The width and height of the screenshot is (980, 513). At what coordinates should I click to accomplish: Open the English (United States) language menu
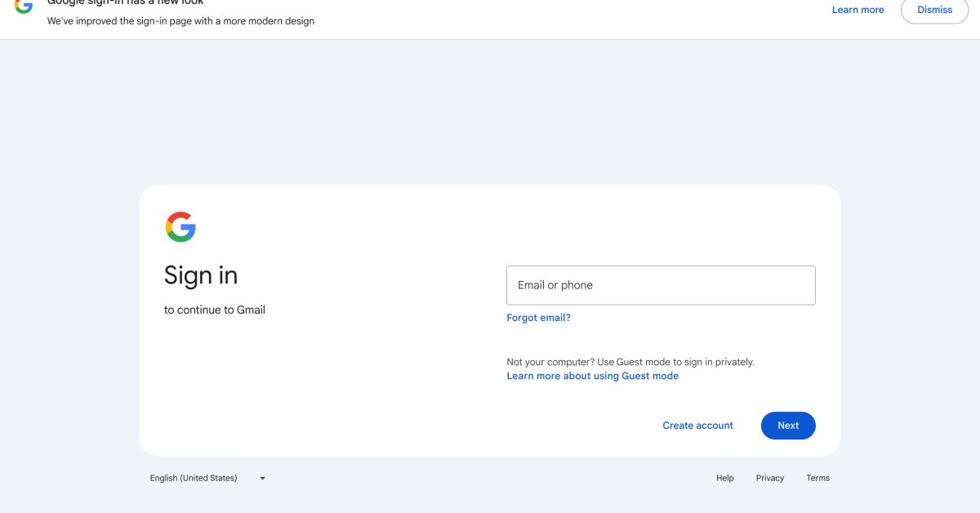pyautogui.click(x=194, y=479)
